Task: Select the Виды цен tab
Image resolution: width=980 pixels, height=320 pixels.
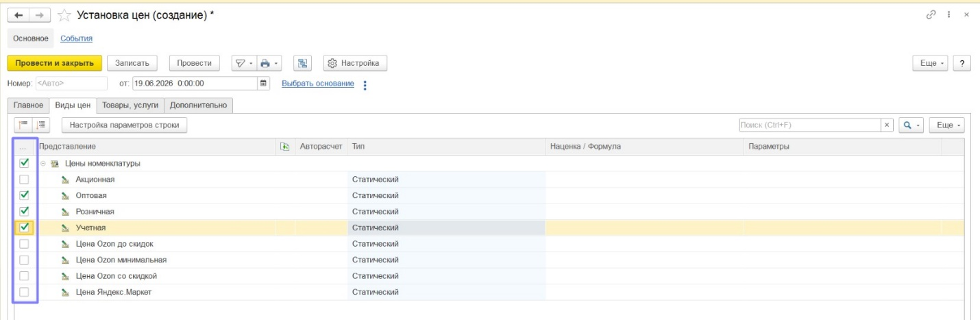Action: coord(73,106)
